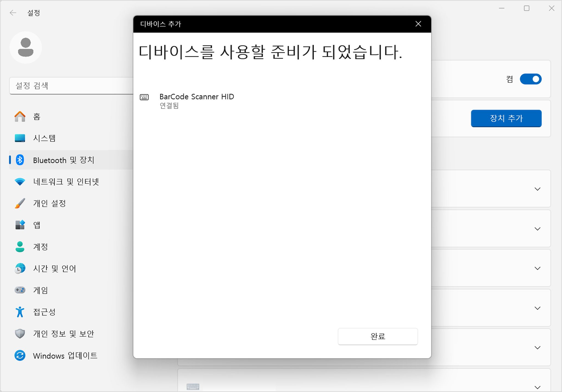The height and width of the screenshot is (392, 562).
Task: Click the user profile avatar
Action: pyautogui.click(x=26, y=47)
